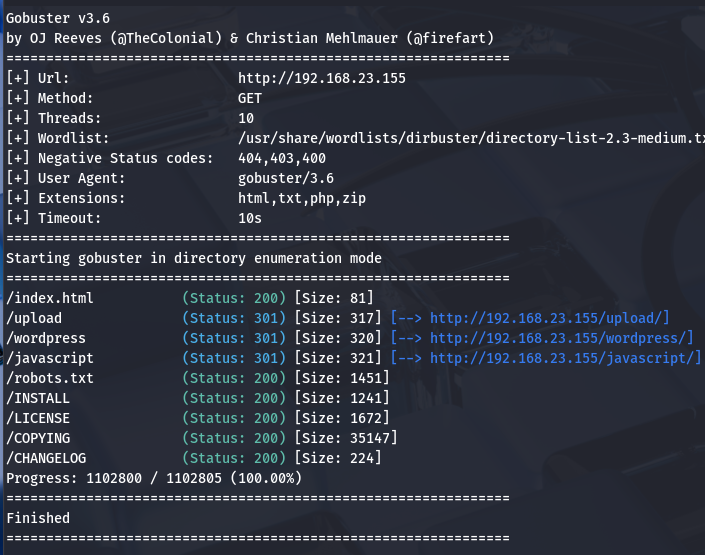Click the Progress 1102800 / 1102805 line
The image size is (705, 555).
click(154, 478)
